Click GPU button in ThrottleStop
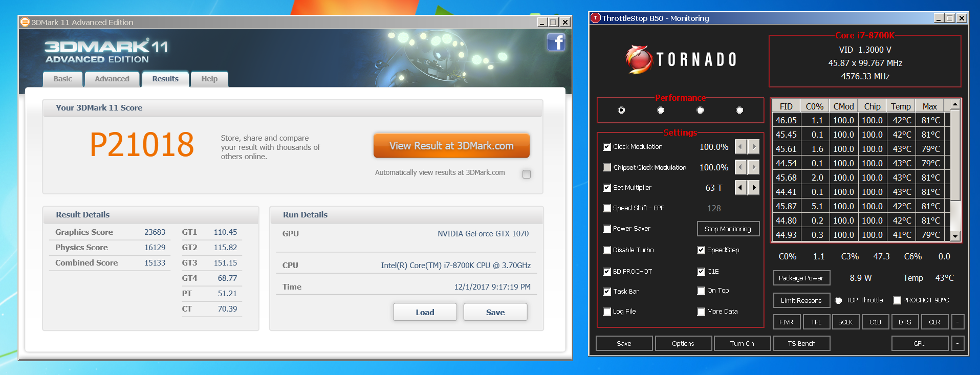Viewport: 980px width, 375px height. point(920,343)
